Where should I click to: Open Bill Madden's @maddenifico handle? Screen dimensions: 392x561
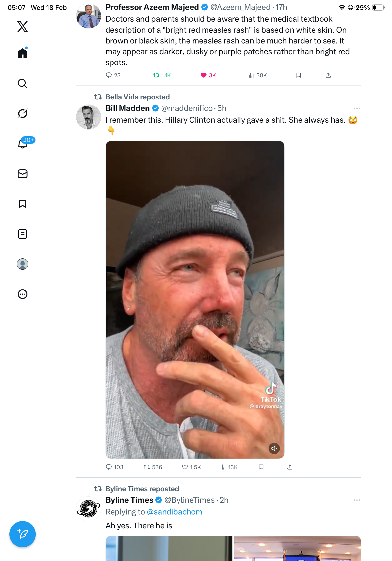(x=187, y=108)
